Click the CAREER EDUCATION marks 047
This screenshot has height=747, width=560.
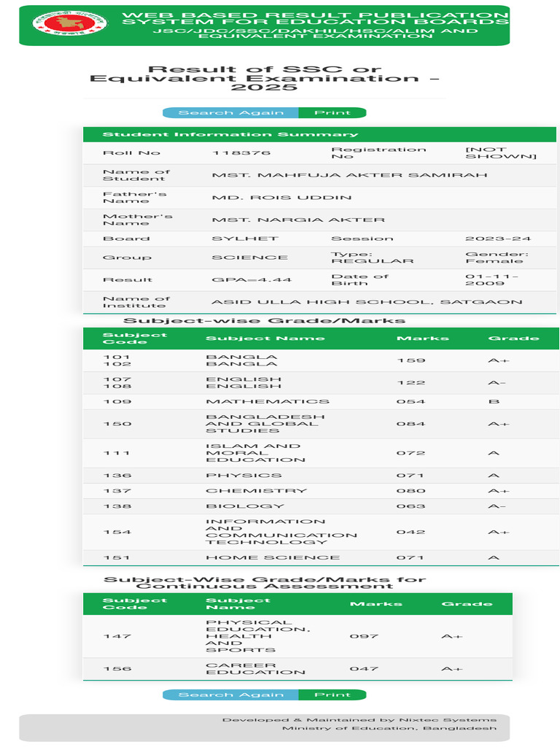[x=365, y=669]
